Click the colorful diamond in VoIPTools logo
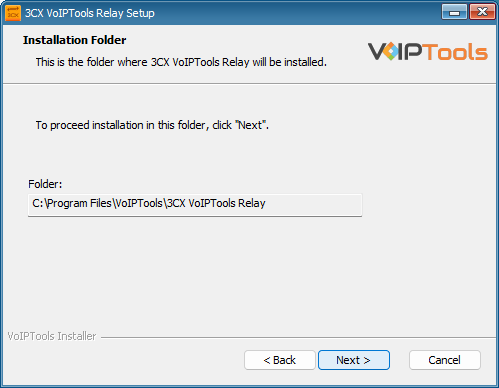The image size is (499, 388). point(392,52)
